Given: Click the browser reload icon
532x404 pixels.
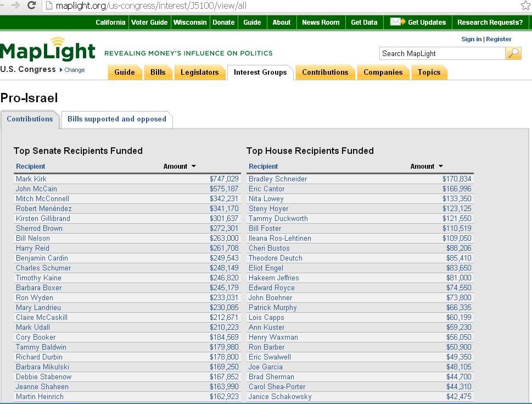Looking at the screenshot, I should (x=31, y=5).
